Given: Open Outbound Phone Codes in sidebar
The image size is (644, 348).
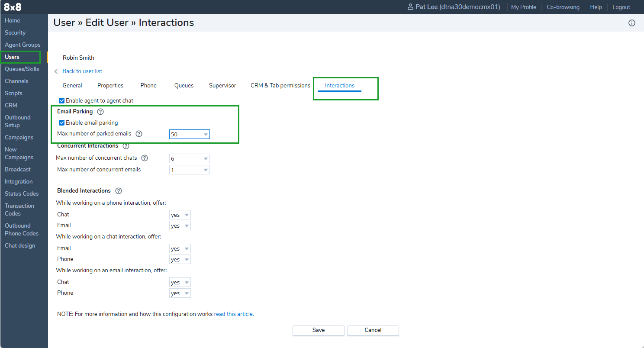Looking at the screenshot, I should click(22, 230).
